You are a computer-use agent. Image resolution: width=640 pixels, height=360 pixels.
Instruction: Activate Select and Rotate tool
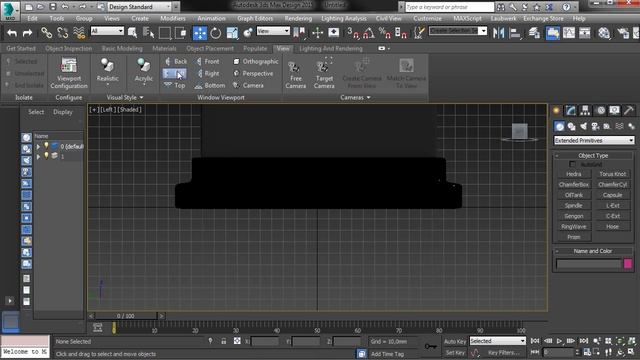216,33
